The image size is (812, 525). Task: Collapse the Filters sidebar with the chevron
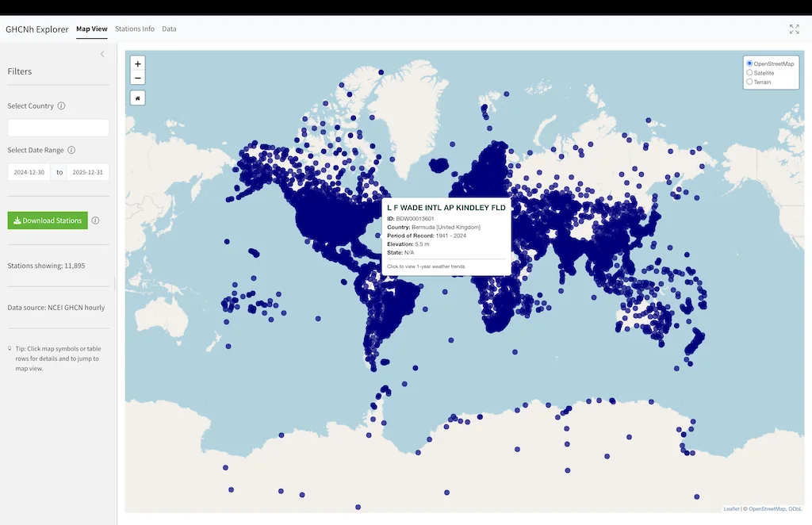pyautogui.click(x=102, y=54)
